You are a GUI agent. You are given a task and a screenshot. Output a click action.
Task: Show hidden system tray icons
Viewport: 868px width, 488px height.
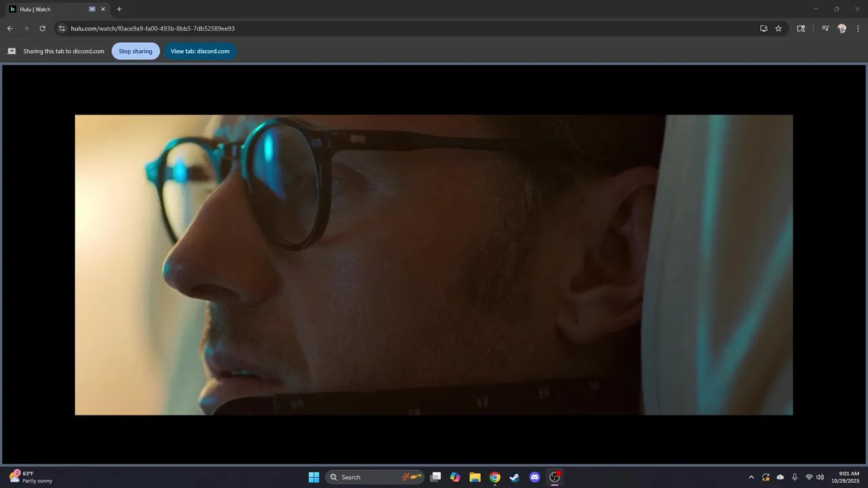click(x=751, y=477)
